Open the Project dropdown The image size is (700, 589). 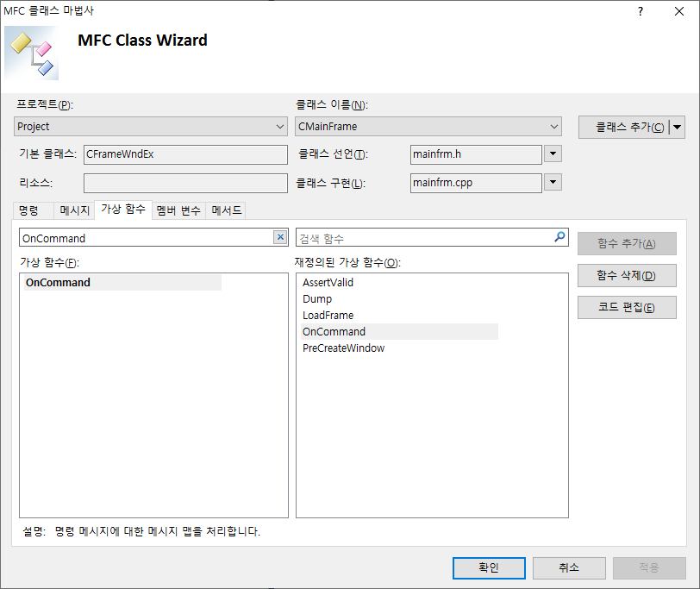(x=151, y=127)
